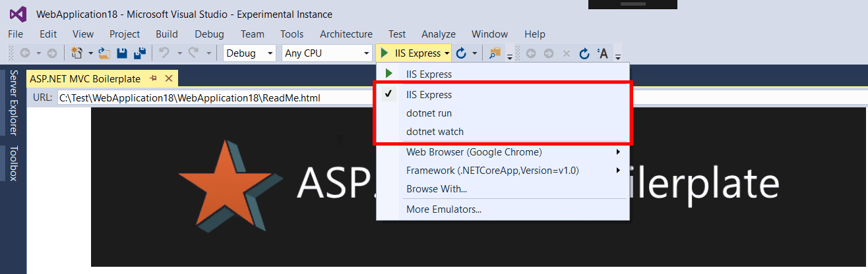Click the green play IIS Express menu entry

503,74
